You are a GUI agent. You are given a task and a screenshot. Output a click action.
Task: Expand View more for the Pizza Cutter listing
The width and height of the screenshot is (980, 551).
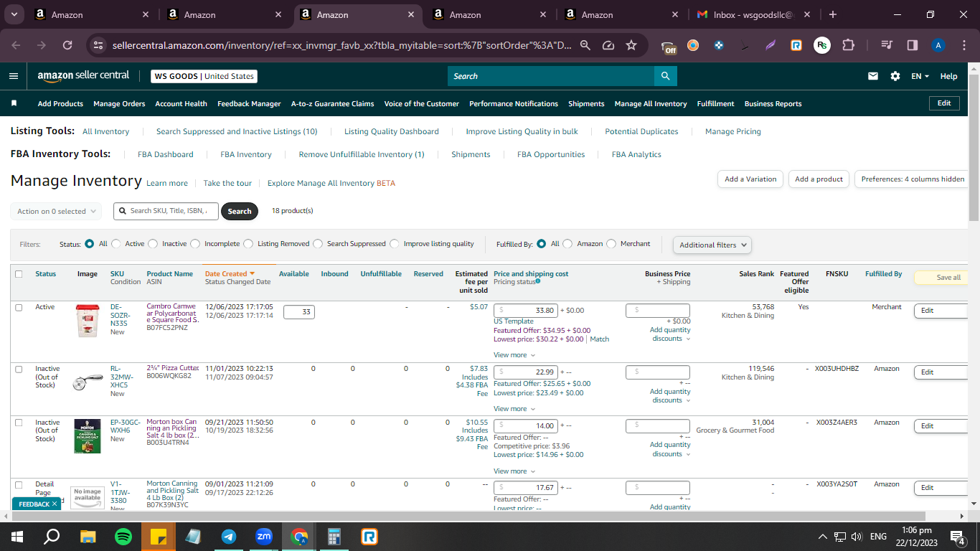[514, 409]
